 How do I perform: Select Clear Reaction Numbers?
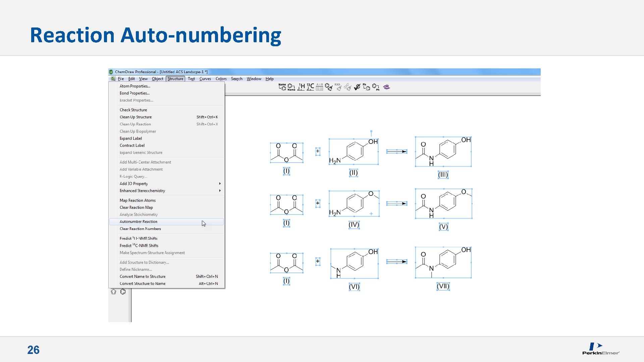click(x=140, y=229)
